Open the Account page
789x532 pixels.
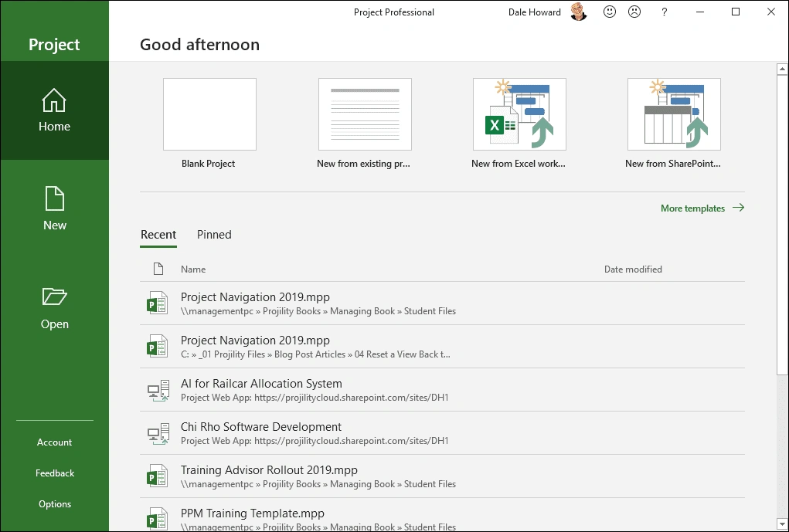[x=54, y=442]
